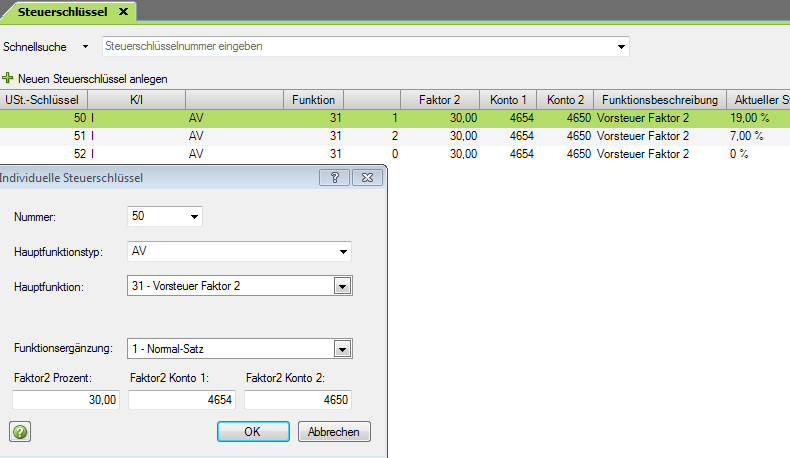Screen dimensions: 790x458
Task: Click the question mark button in dialog title bar
Action: click(x=334, y=177)
